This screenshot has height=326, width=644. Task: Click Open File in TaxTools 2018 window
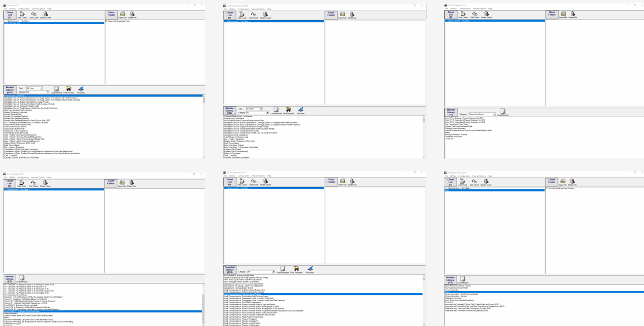click(x=123, y=15)
